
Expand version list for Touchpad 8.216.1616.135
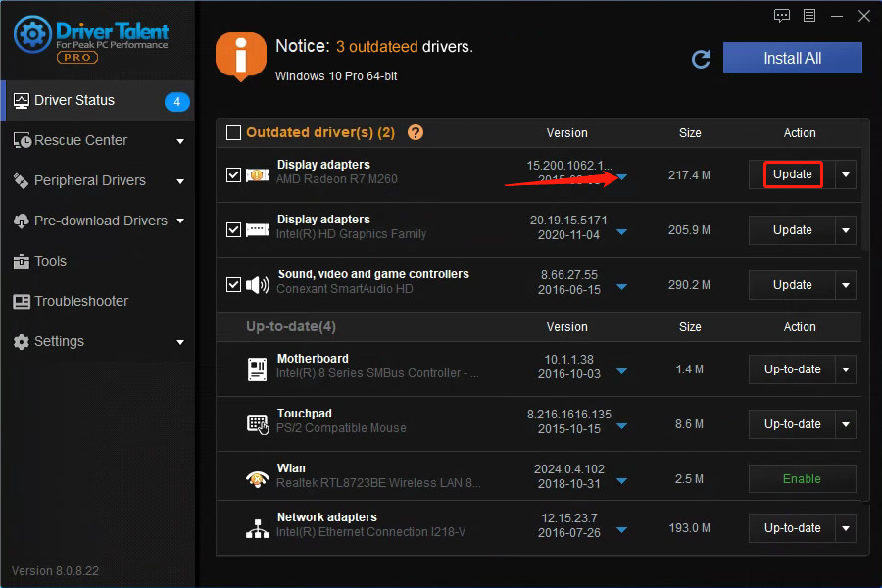coord(621,426)
